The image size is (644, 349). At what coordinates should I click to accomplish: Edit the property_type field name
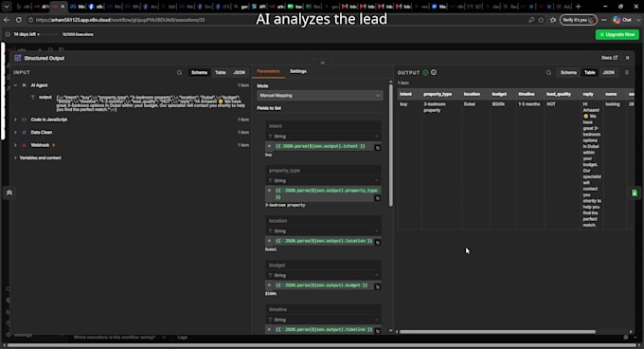click(x=323, y=170)
